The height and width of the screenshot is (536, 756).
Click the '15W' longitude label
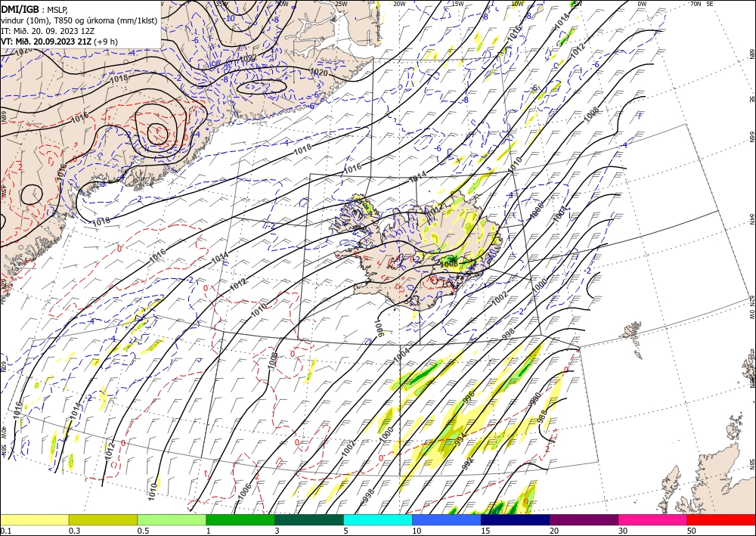(x=458, y=4)
